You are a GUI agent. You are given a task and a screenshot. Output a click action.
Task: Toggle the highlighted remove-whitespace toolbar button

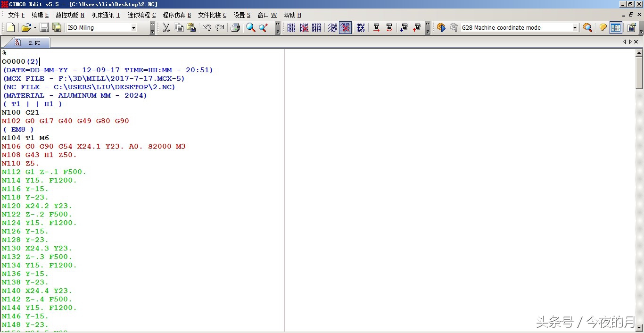pyautogui.click(x=345, y=28)
